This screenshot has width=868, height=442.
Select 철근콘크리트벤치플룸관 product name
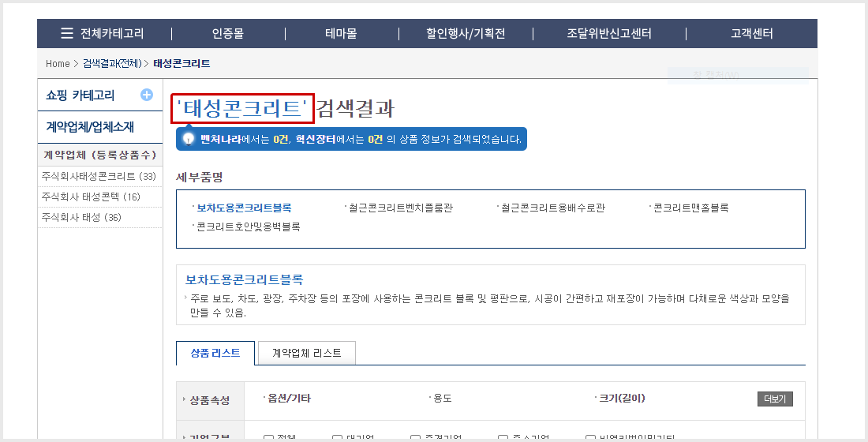(x=401, y=208)
